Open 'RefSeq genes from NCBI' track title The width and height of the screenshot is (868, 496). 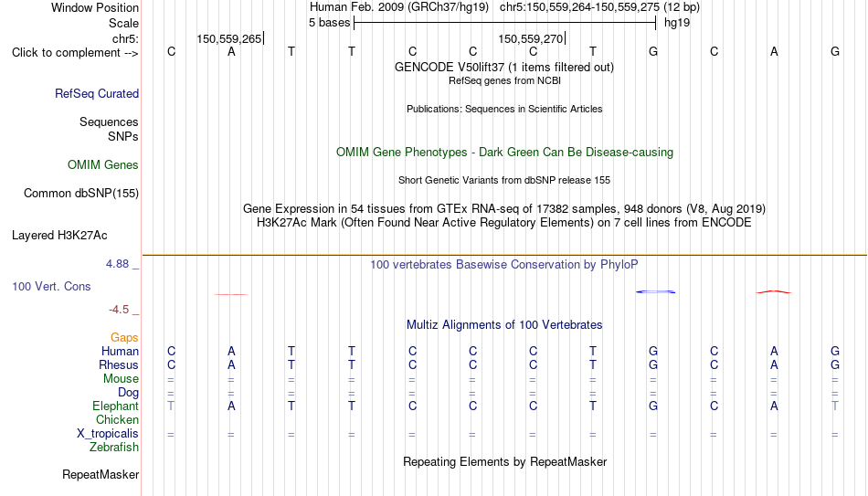click(x=504, y=80)
